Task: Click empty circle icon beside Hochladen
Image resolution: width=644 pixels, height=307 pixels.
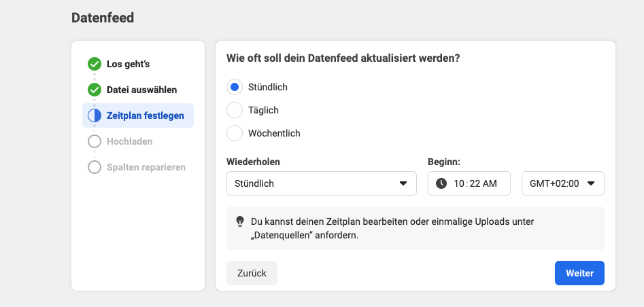Action: click(95, 141)
